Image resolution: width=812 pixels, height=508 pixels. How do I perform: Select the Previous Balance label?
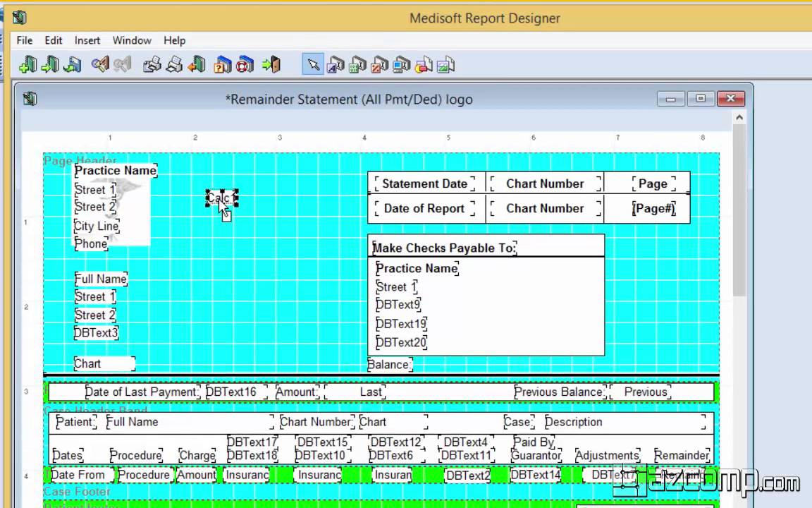coord(560,392)
